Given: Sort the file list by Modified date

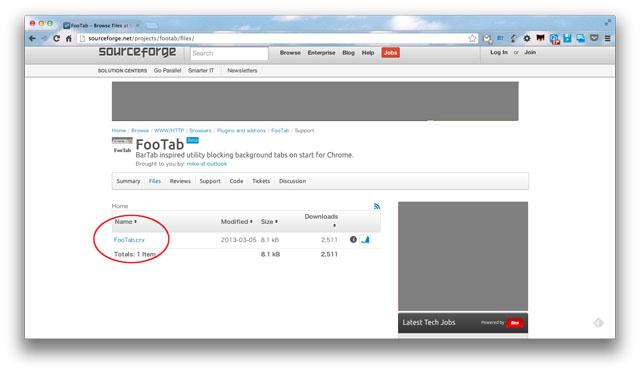Looking at the screenshot, I should [237, 222].
